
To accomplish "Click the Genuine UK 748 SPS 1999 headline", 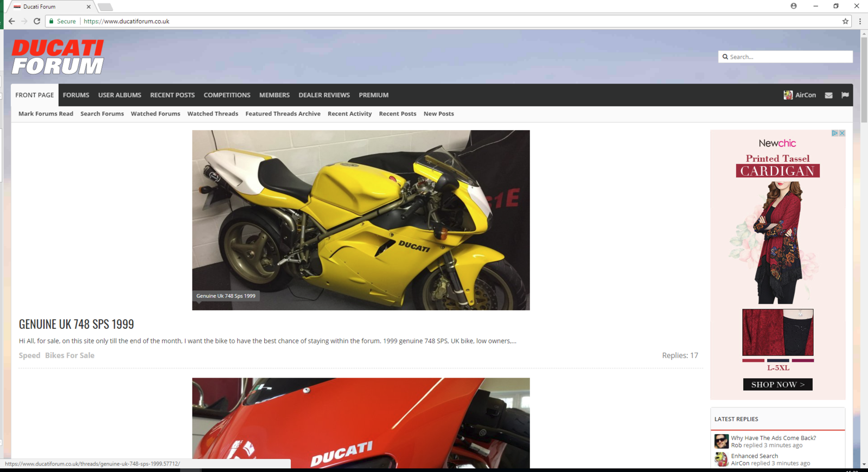I will (76, 324).
